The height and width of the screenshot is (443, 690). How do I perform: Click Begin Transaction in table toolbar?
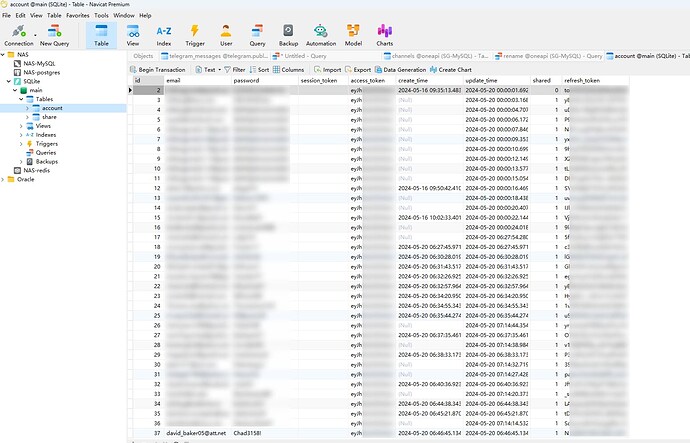[158, 70]
